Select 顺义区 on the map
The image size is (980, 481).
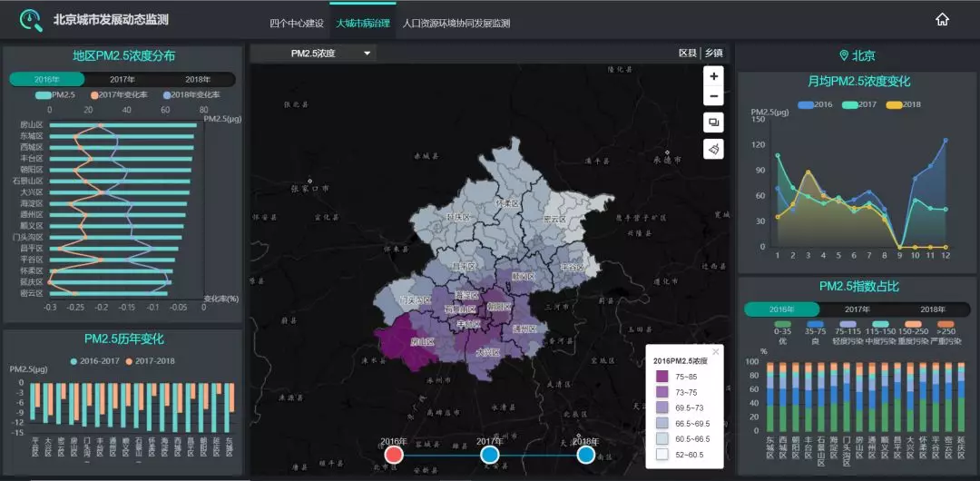coord(524,277)
